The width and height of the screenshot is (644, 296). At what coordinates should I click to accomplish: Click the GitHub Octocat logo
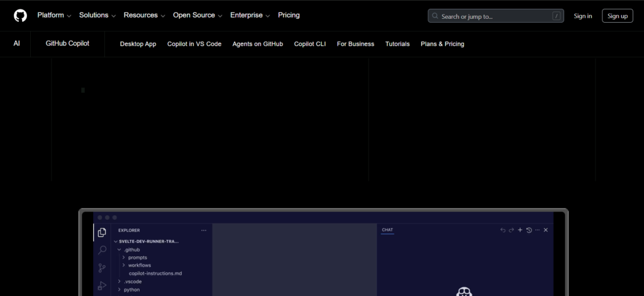coord(20,16)
